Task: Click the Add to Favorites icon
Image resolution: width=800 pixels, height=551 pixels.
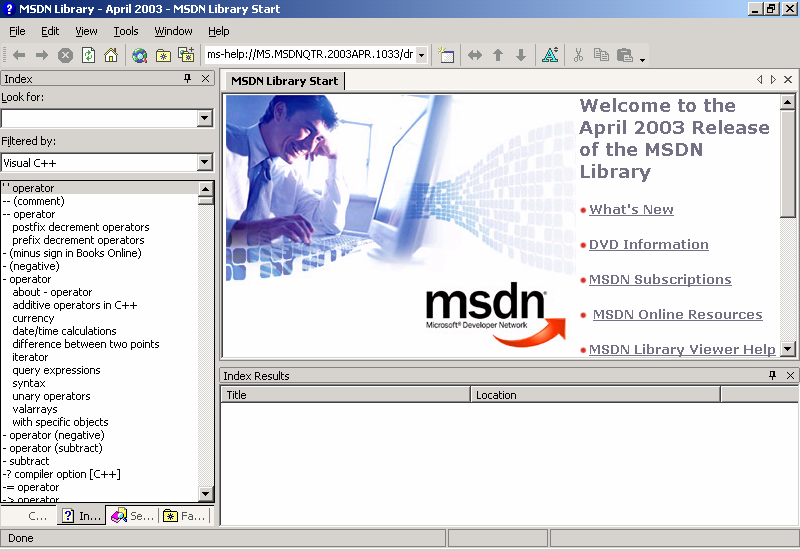Action: point(186,55)
